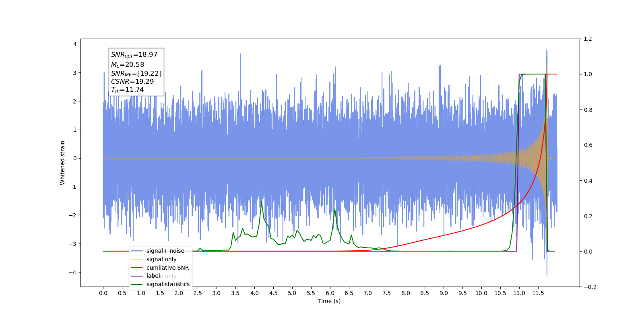Click the 0.0 tick on time axis
The width and height of the screenshot is (644, 322).
tap(103, 293)
